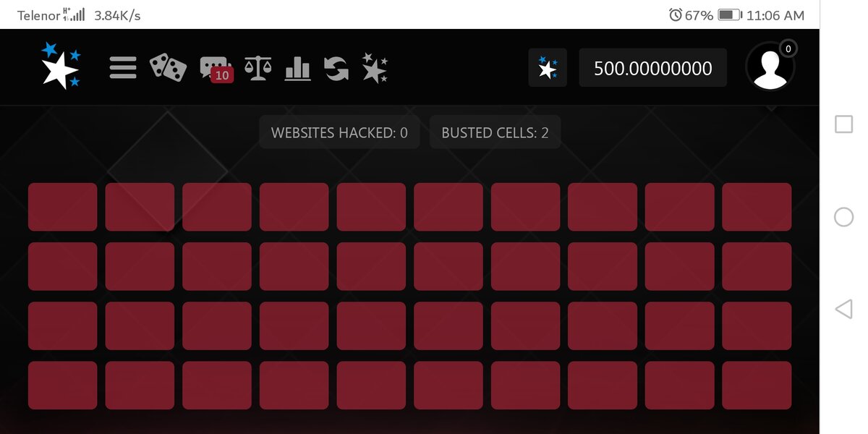The width and height of the screenshot is (868, 434).
Task: Open the user profile avatar
Action: tap(770, 67)
